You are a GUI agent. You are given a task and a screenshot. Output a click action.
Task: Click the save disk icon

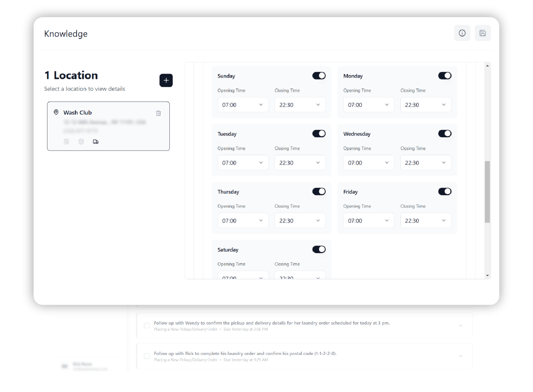pos(482,33)
